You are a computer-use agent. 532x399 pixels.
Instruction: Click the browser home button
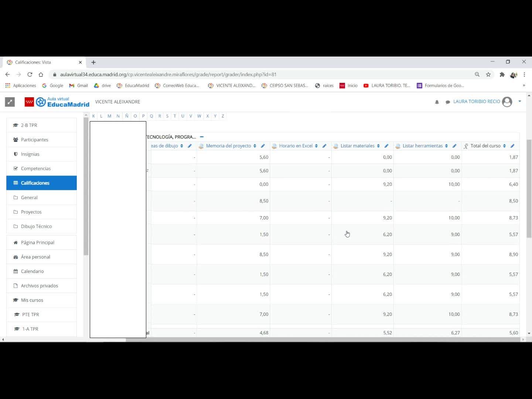41,74
